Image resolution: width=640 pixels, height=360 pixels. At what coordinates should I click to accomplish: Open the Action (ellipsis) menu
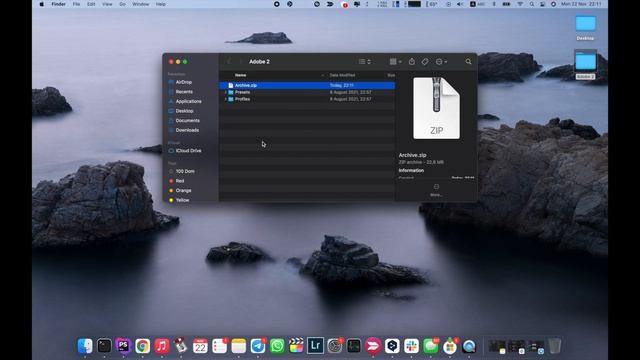click(x=441, y=62)
